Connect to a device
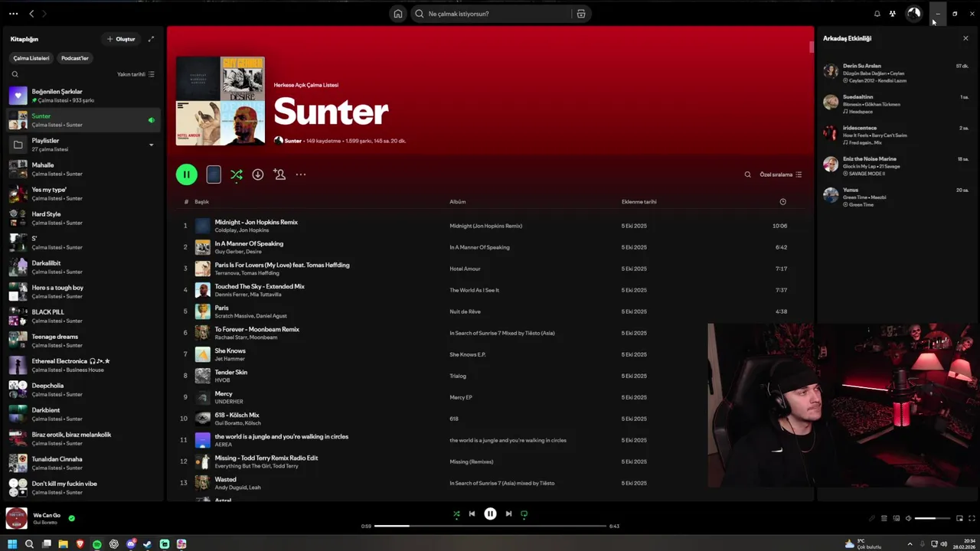Image resolution: width=980 pixels, height=551 pixels. click(897, 518)
